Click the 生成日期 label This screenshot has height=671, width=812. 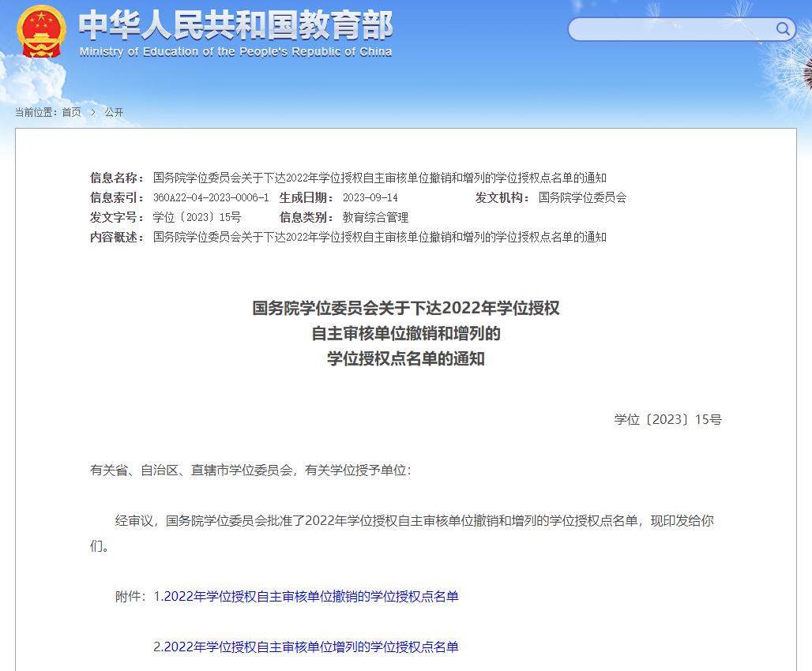pyautogui.click(x=306, y=198)
